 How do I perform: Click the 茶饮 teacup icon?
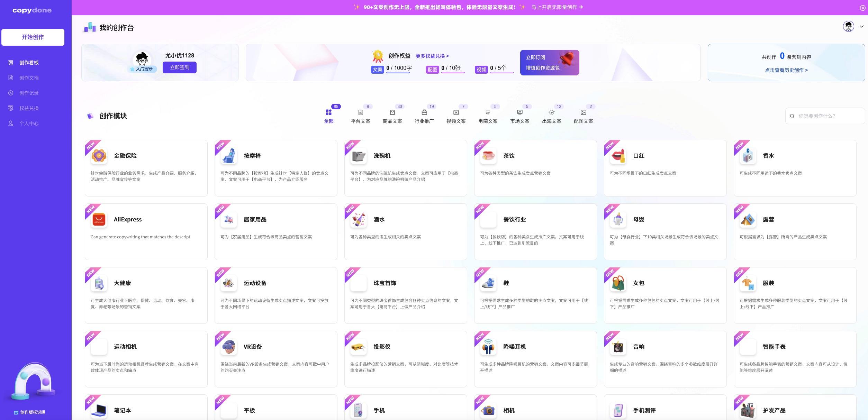click(488, 156)
